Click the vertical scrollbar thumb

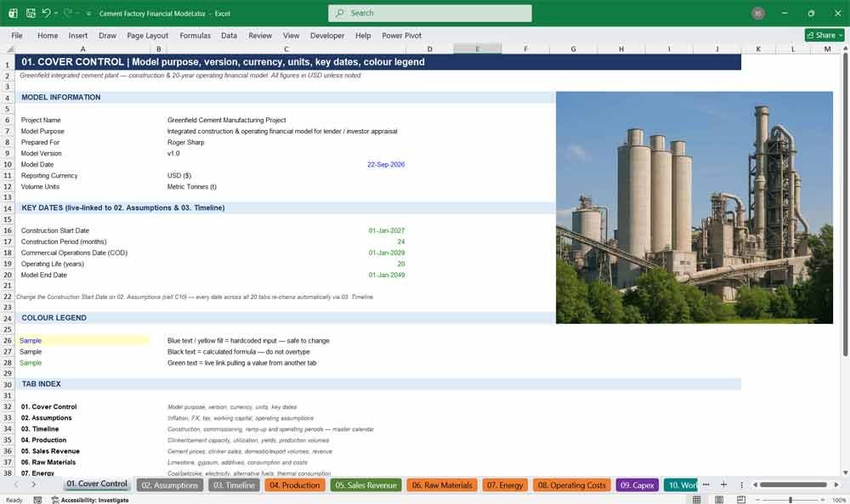click(845, 205)
